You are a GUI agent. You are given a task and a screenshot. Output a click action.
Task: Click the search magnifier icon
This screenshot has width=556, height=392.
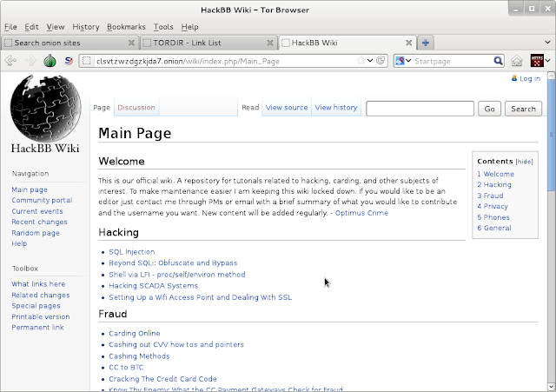click(498, 61)
